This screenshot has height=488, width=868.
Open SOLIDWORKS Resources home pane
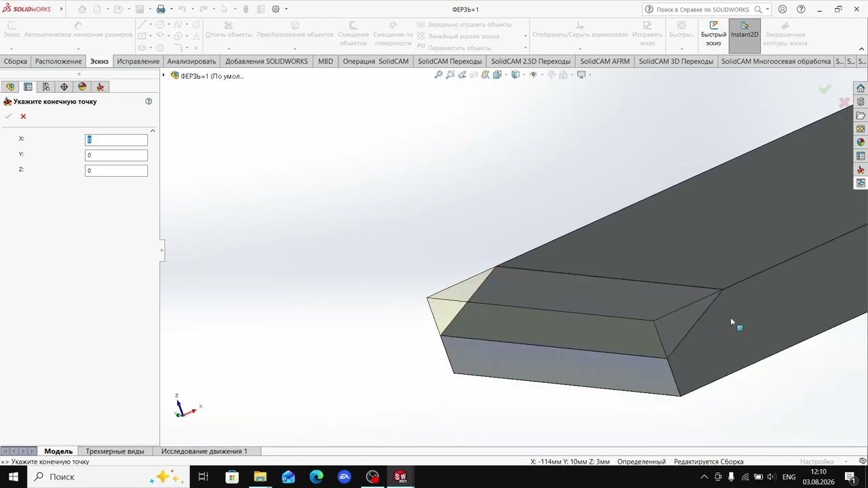click(861, 89)
